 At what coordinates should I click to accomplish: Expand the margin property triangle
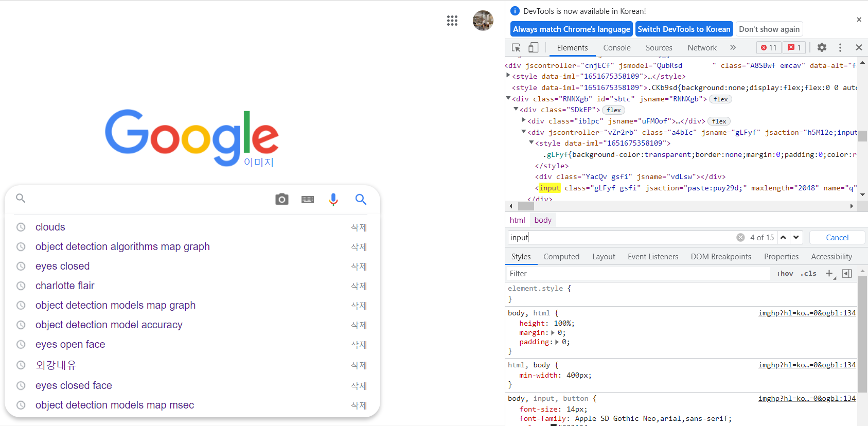click(x=553, y=333)
